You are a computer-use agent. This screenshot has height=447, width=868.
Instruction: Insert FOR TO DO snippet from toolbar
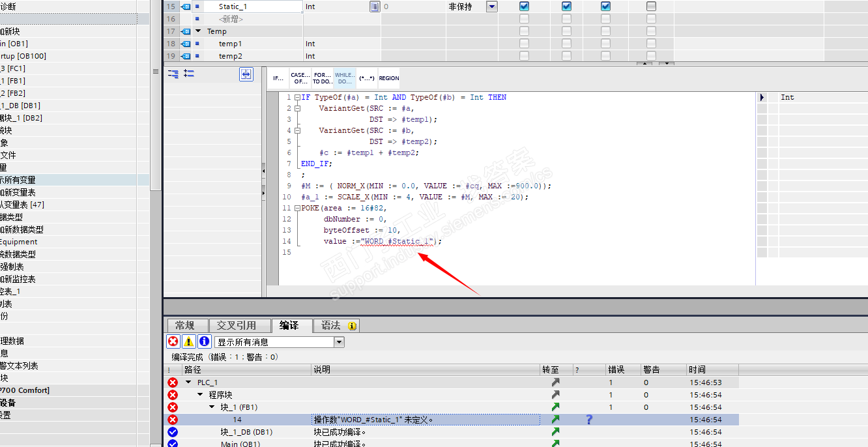coord(323,78)
